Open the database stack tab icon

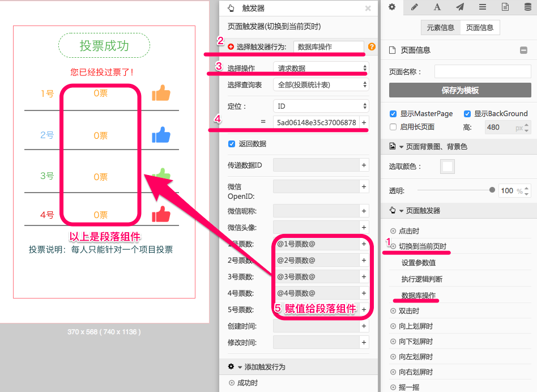tap(528, 7)
